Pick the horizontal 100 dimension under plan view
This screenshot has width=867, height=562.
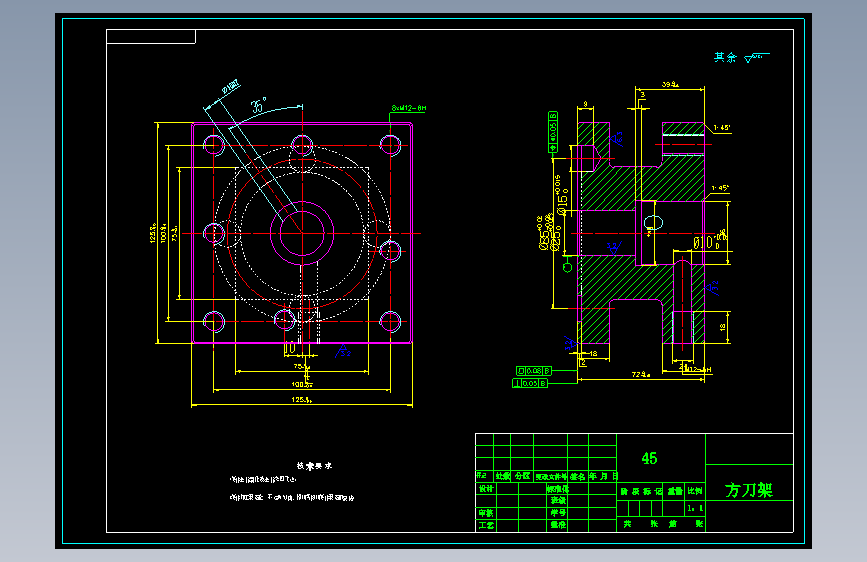coord(302,384)
